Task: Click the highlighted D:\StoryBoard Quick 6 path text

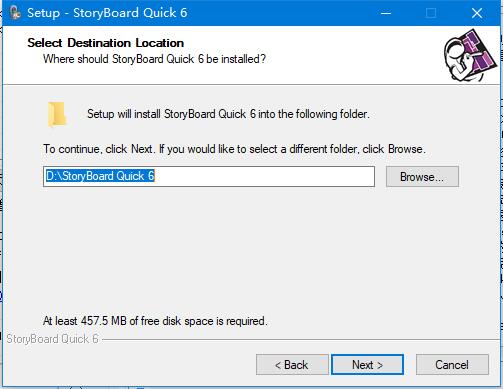Action: (x=100, y=176)
